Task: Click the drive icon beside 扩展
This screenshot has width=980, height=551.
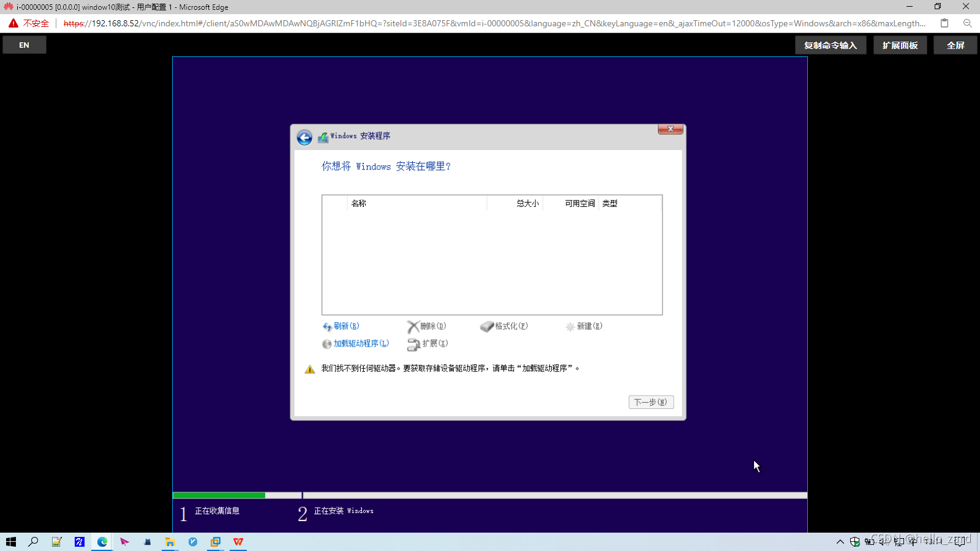Action: (414, 345)
